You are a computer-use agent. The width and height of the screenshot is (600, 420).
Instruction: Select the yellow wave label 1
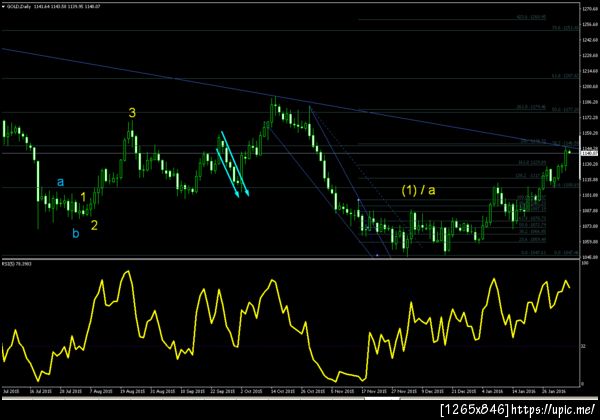[x=83, y=197]
